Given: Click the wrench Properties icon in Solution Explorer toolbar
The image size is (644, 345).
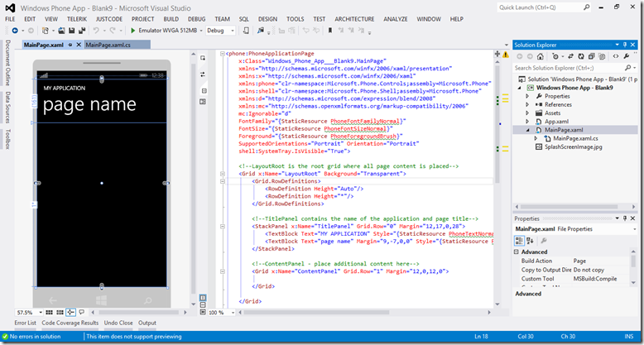Looking at the screenshot, I should [627, 56].
